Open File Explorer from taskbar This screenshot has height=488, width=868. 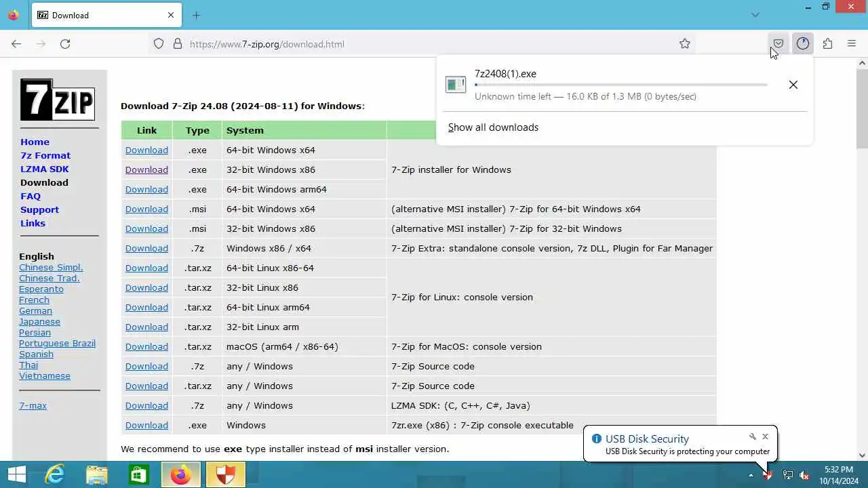[97, 474]
